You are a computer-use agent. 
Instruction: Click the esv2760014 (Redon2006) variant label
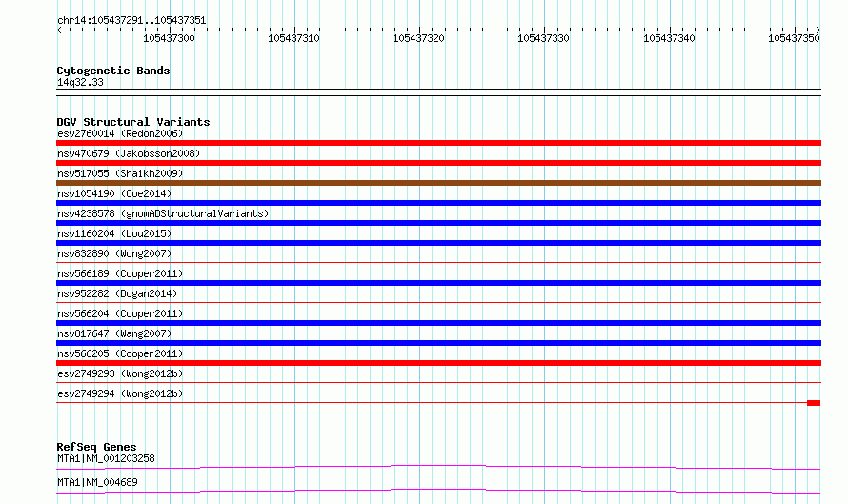120,133
